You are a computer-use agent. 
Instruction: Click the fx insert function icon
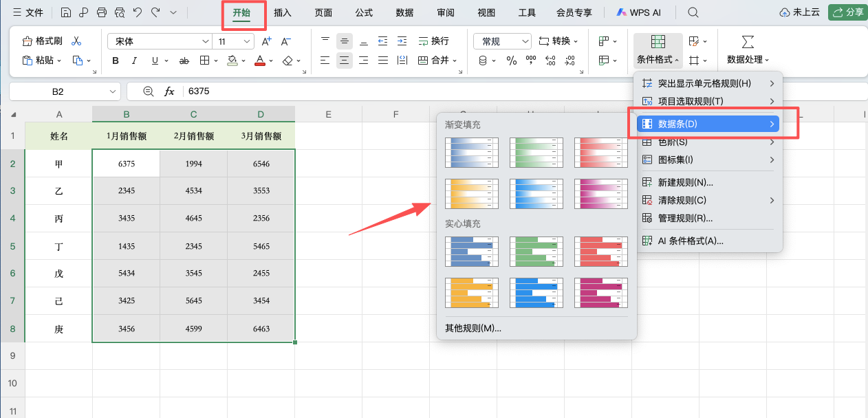click(x=169, y=91)
